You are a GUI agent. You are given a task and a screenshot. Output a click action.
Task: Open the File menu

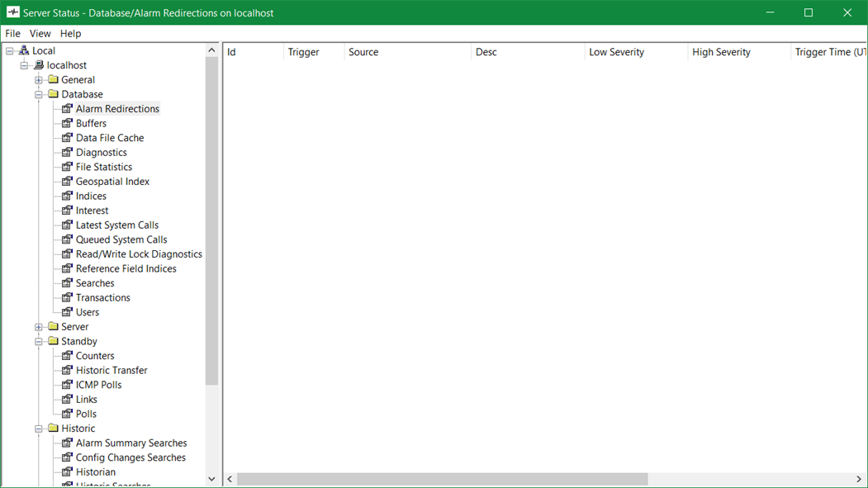(x=12, y=34)
